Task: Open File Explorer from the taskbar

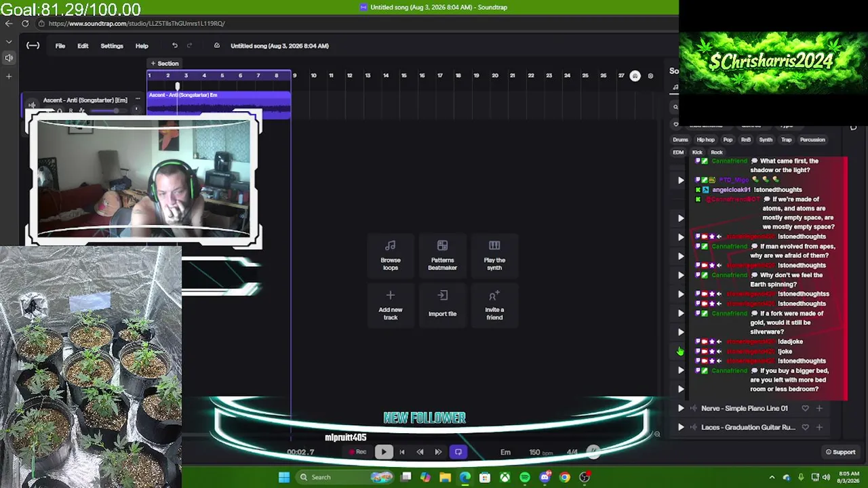Action: point(445,477)
